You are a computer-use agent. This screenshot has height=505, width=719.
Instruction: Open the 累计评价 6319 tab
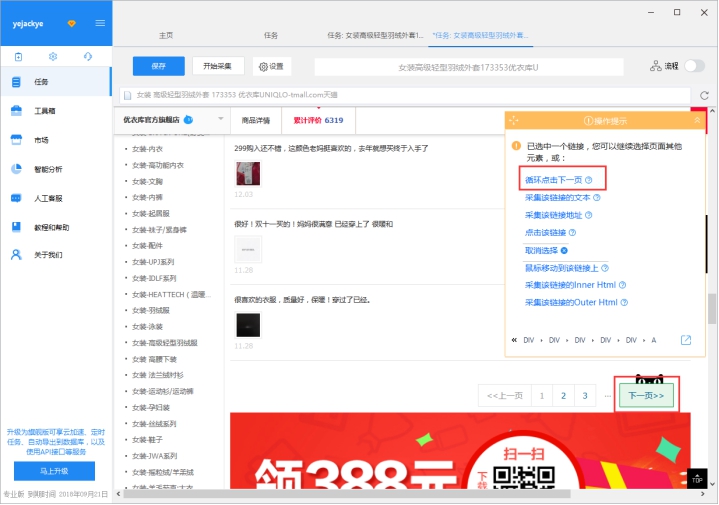click(x=318, y=120)
